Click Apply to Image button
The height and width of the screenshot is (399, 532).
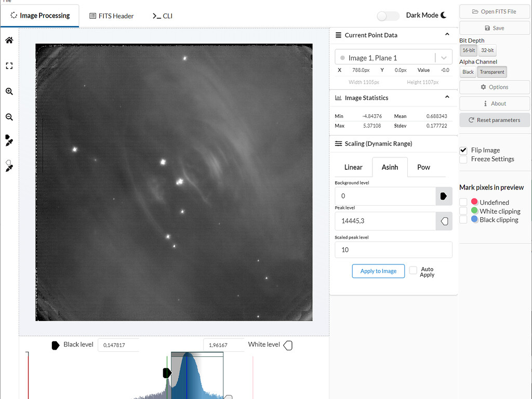pyautogui.click(x=378, y=271)
